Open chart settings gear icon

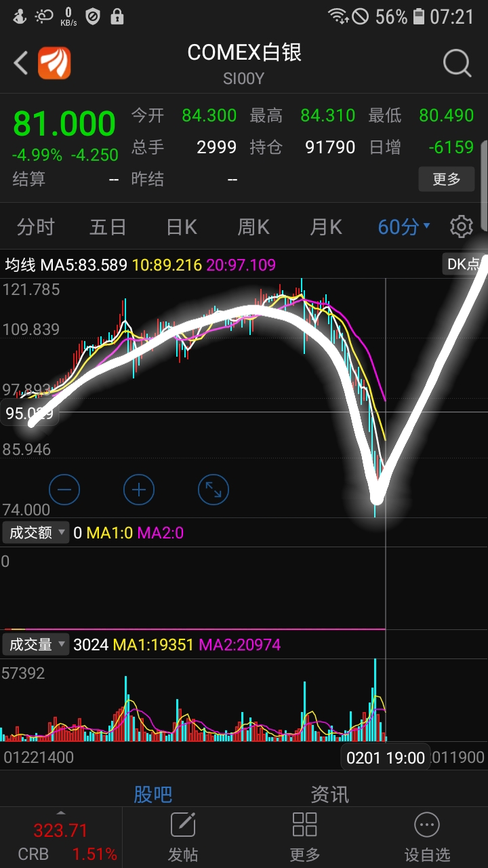tap(462, 226)
